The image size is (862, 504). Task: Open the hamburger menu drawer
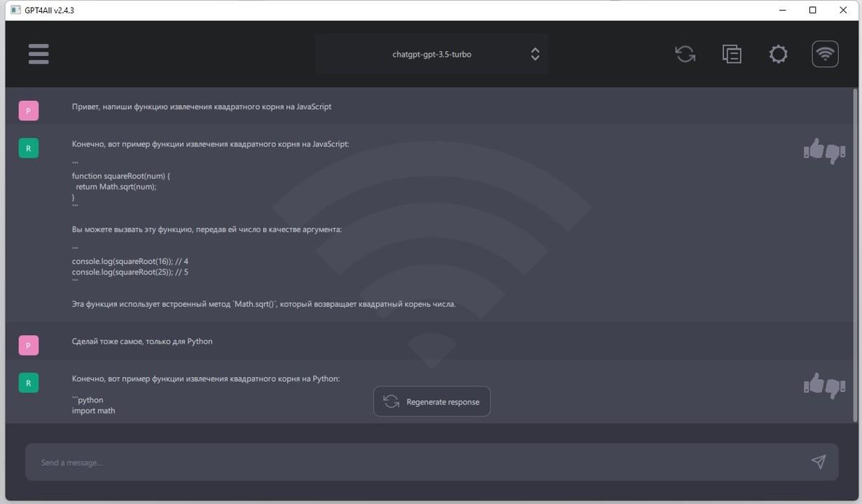(39, 54)
